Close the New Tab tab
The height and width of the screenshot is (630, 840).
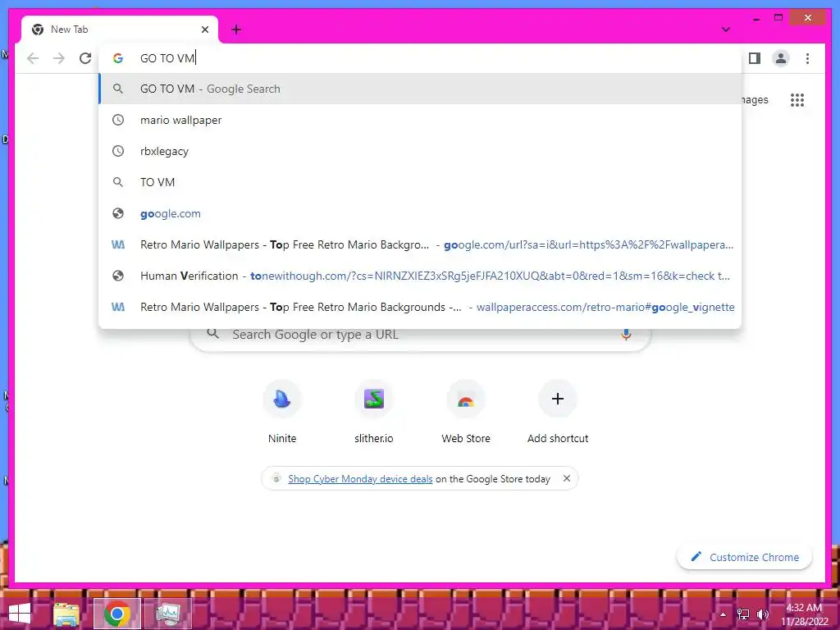point(204,30)
